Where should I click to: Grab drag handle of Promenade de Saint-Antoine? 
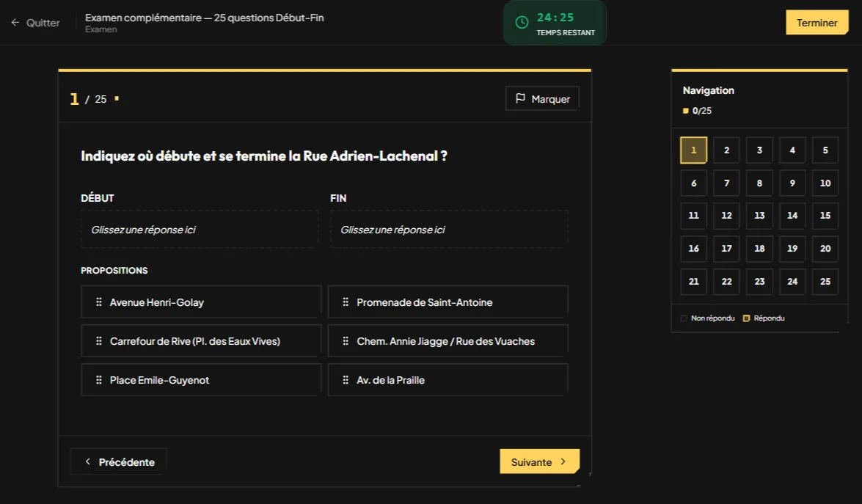click(x=346, y=302)
